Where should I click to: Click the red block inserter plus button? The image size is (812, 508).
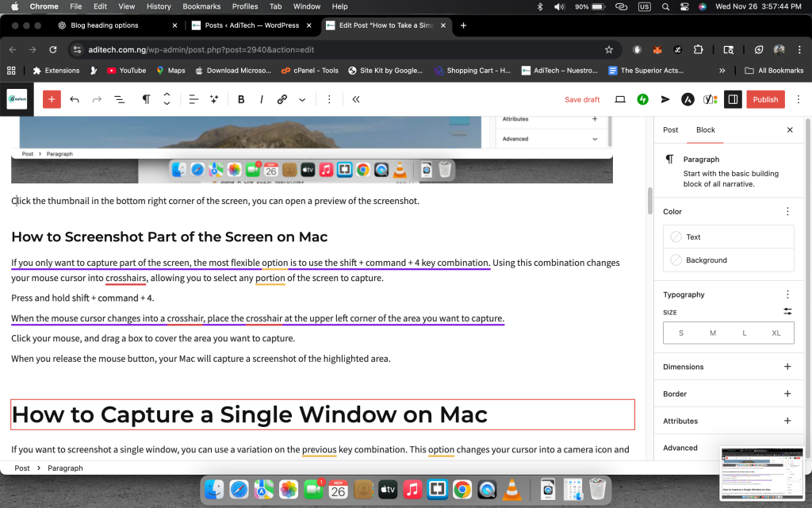pos(52,99)
